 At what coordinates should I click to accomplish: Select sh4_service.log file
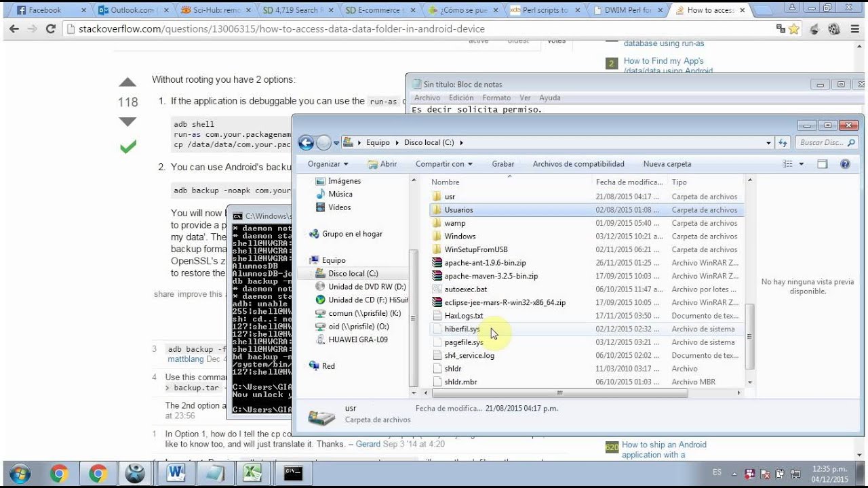click(587, 355)
